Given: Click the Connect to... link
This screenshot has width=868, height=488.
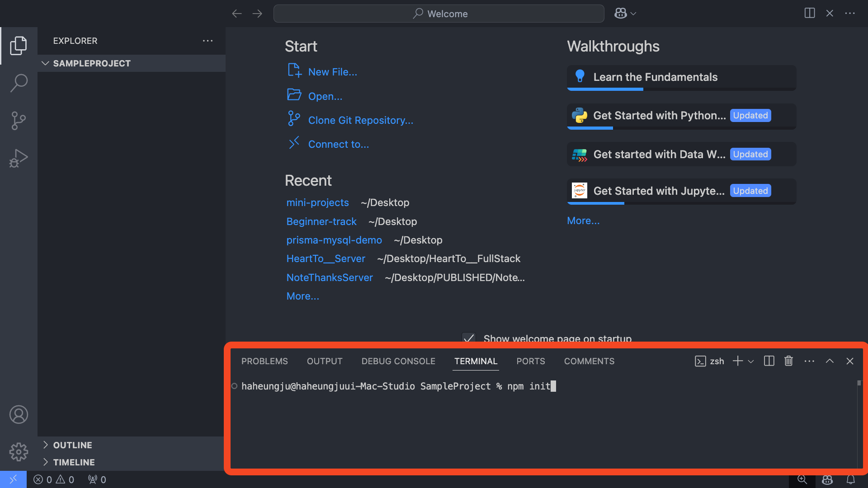Looking at the screenshot, I should [x=338, y=144].
